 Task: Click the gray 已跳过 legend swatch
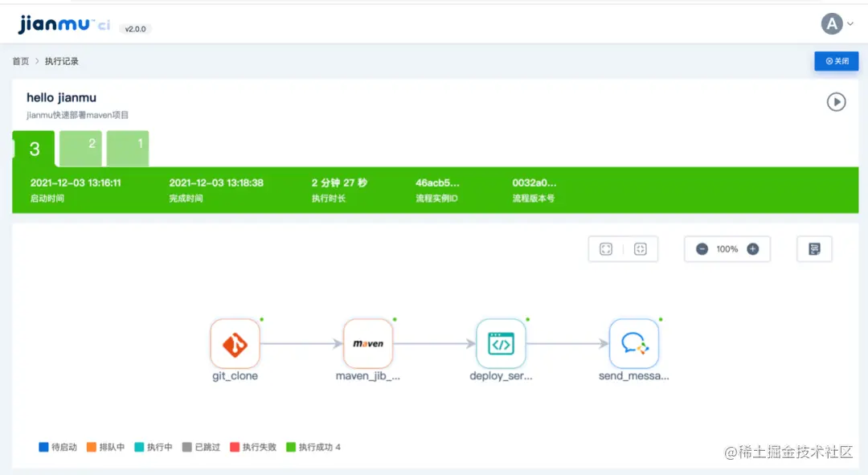[x=187, y=447]
